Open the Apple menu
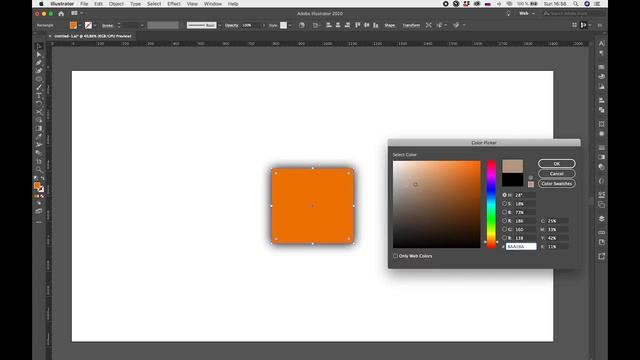Viewport: 640px width, 360px height. click(41, 4)
